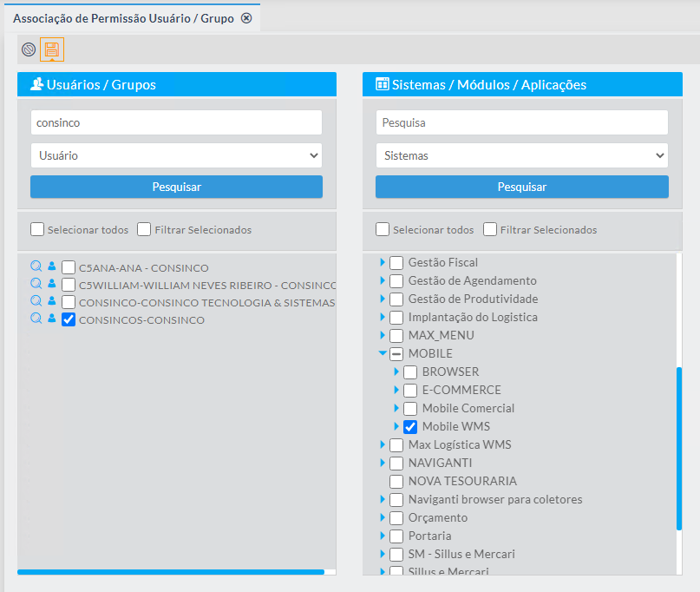This screenshot has height=592, width=700.
Task: Click person icon beside C5WILLIAM-WILLIAM NEVES
Action: coord(52,283)
